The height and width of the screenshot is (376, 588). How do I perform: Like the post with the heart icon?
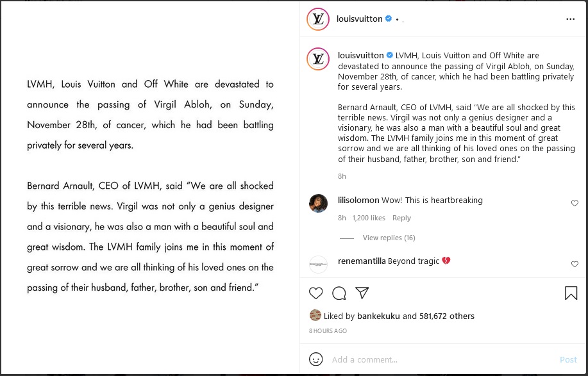tap(316, 293)
